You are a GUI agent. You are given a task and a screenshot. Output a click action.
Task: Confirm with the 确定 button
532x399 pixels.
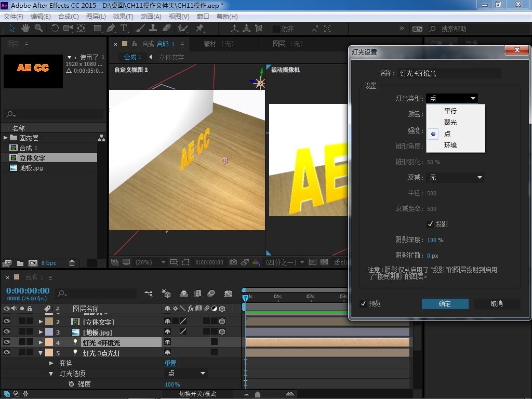pos(445,303)
